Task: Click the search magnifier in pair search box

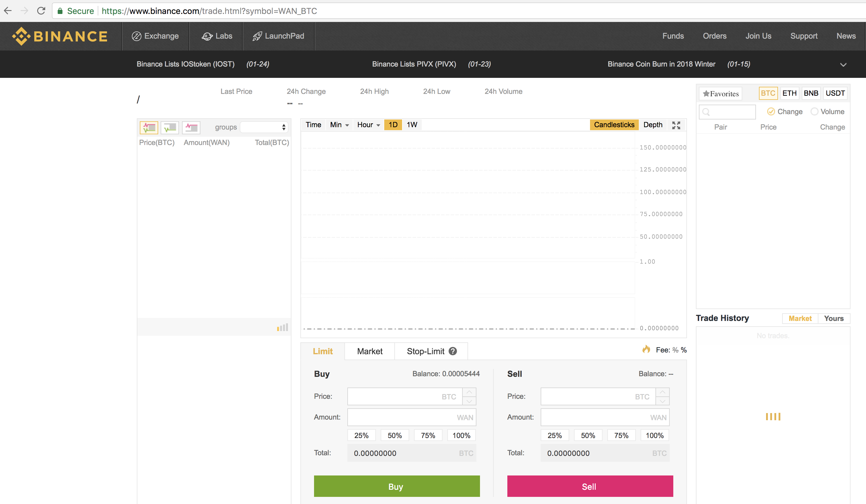Action: [x=706, y=112]
